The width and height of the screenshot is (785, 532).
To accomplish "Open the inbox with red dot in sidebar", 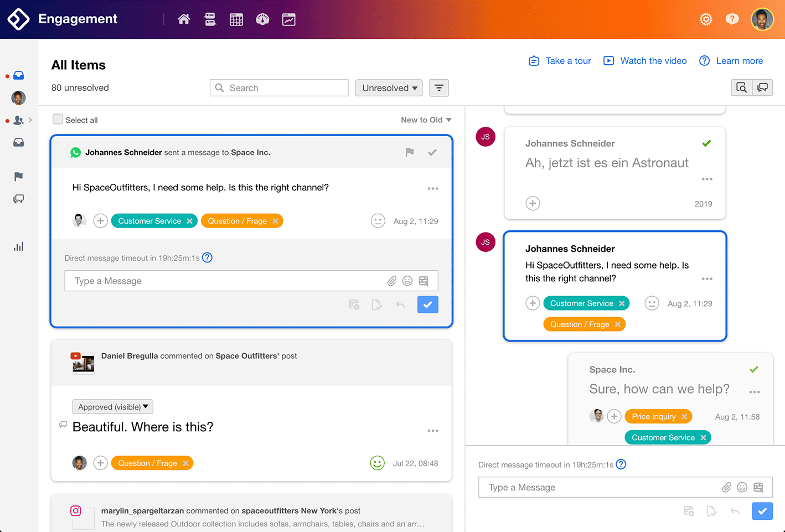I will (x=18, y=76).
